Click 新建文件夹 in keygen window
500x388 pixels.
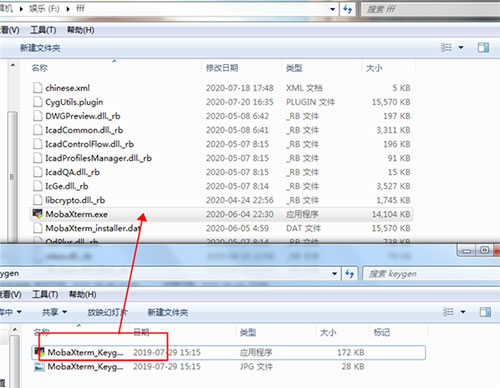tap(168, 312)
